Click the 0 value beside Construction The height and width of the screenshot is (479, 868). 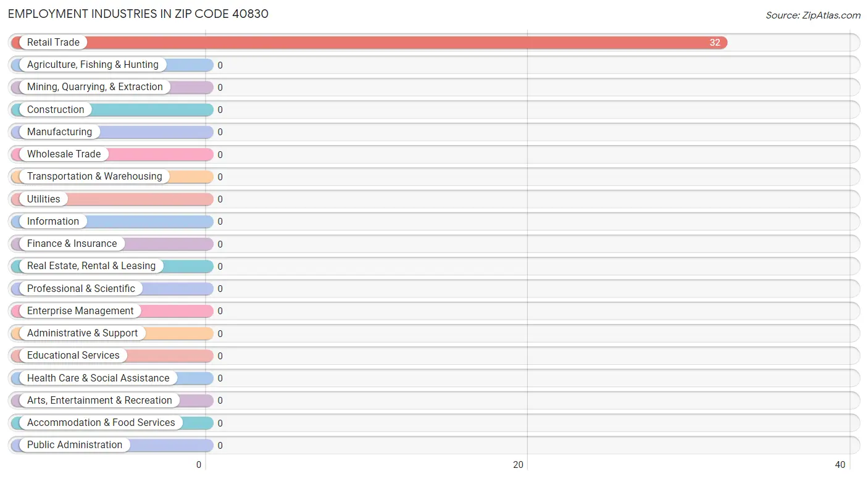click(x=220, y=110)
